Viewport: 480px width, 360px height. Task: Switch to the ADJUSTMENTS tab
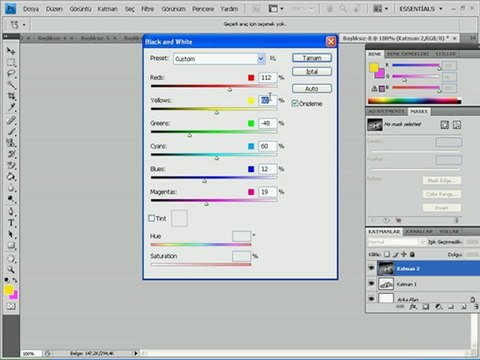click(386, 111)
